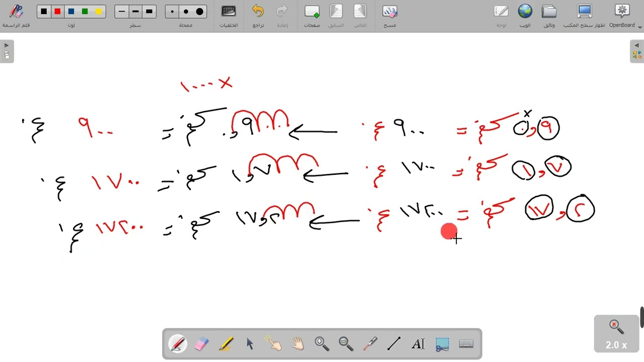The height and width of the screenshot is (362, 644).
Task: Select the eraser tool in bottom toolbar
Action: point(201,344)
